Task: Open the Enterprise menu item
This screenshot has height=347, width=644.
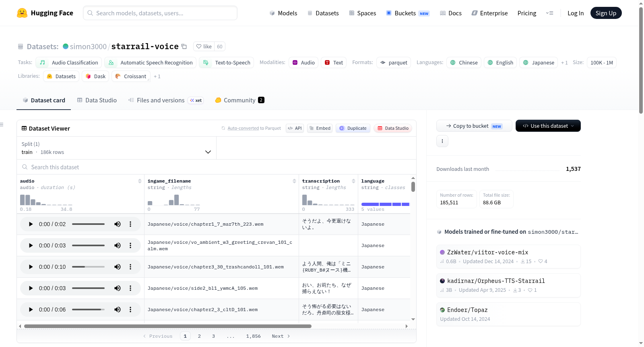Action: [489, 13]
